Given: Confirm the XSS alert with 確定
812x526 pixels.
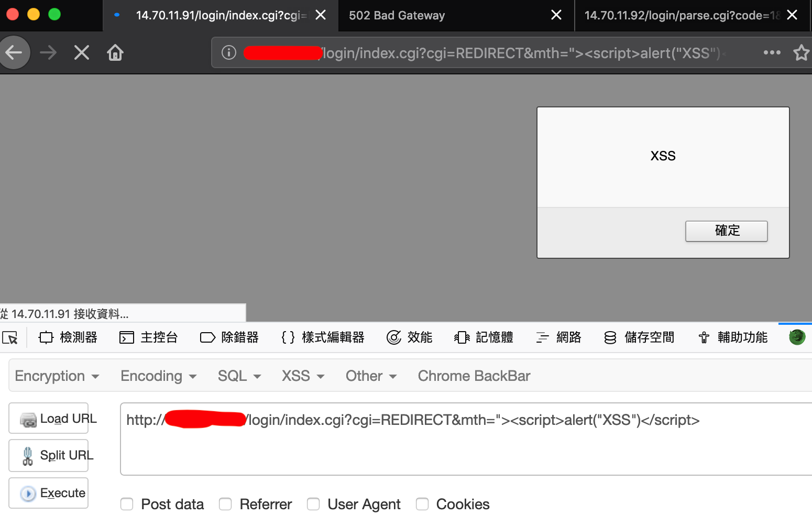Looking at the screenshot, I should click(x=727, y=231).
